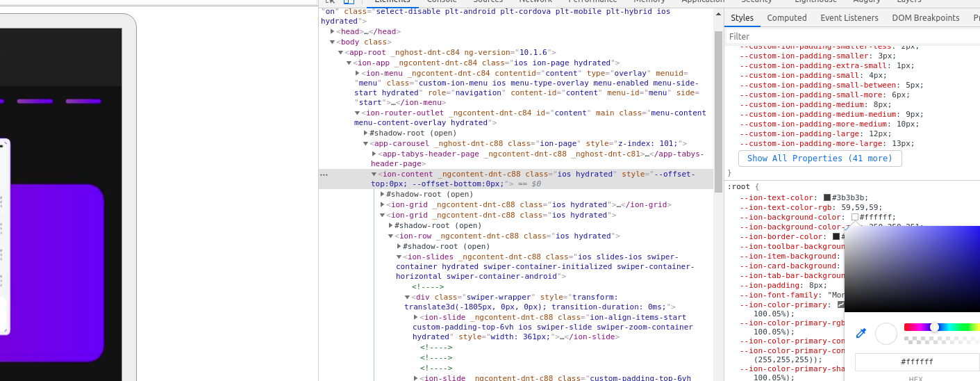Collapse the ion-router-outlet node
Image resolution: width=980 pixels, height=381 pixels.
pyautogui.click(x=358, y=113)
